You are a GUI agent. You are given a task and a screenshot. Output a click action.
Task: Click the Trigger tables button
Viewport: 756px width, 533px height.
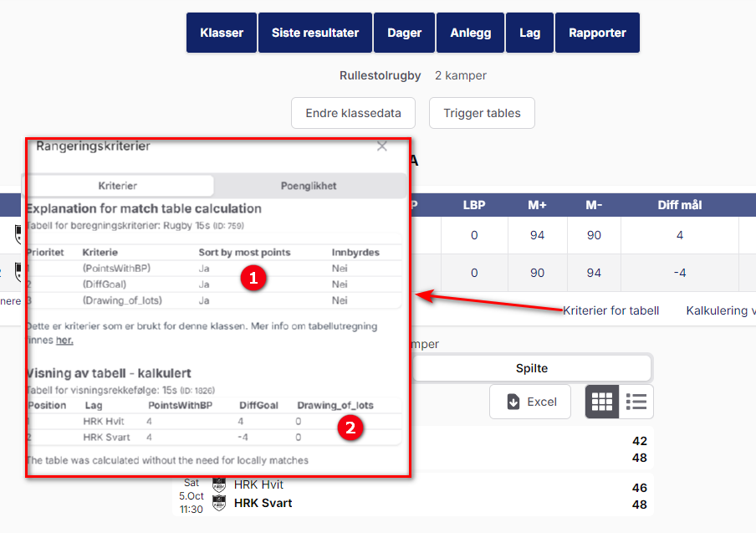[482, 113]
